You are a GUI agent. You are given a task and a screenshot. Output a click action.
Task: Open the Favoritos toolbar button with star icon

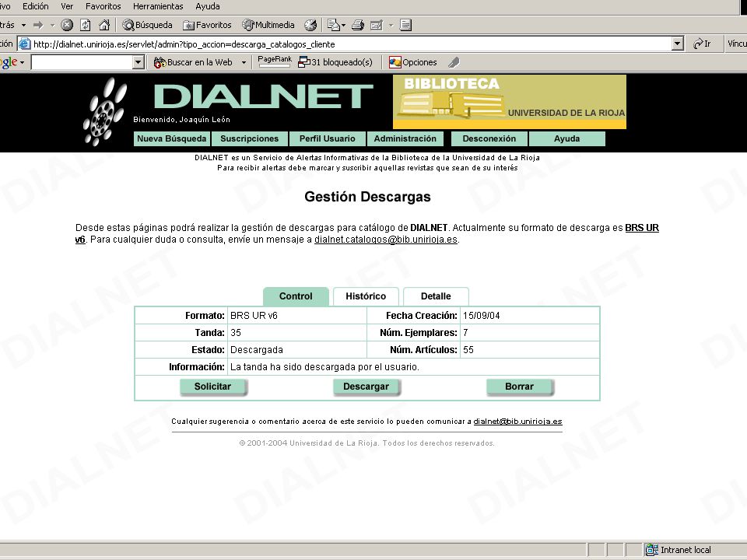click(x=207, y=25)
